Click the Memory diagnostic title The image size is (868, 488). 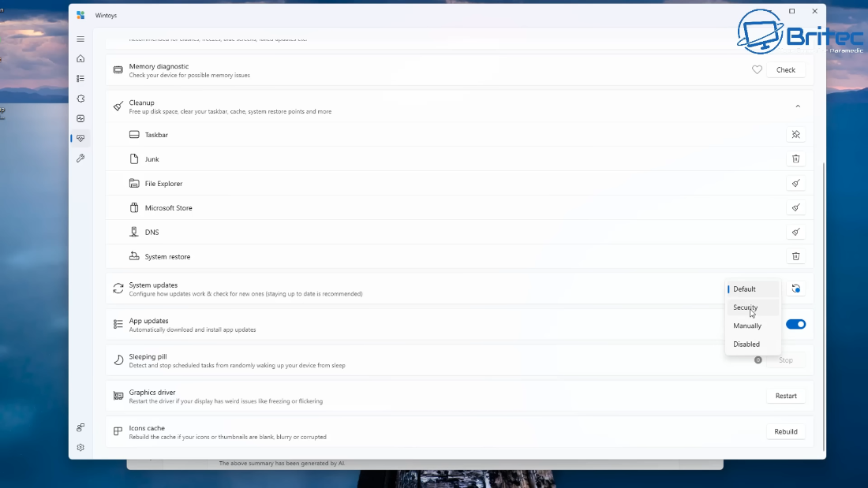pos(159,66)
